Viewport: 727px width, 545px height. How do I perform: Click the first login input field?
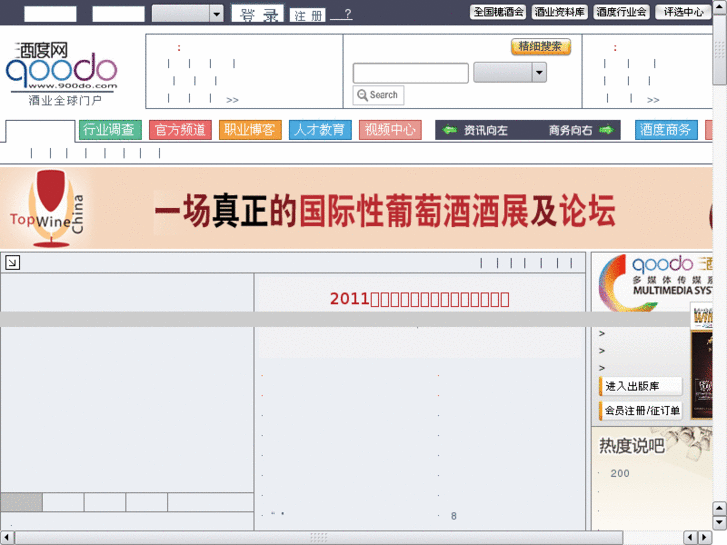50,14
